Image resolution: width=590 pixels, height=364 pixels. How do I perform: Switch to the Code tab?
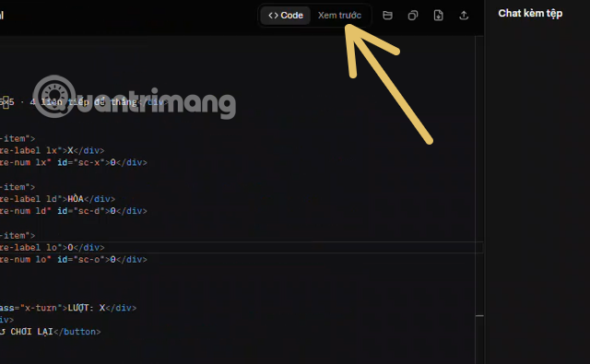click(x=286, y=16)
